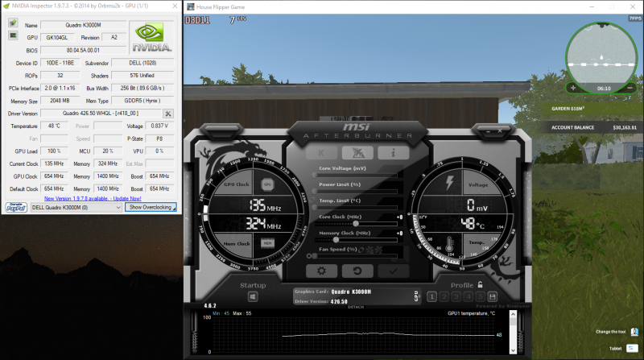The height and width of the screenshot is (360, 644).
Task: Click the MCU value 20 %
Action: point(108,151)
